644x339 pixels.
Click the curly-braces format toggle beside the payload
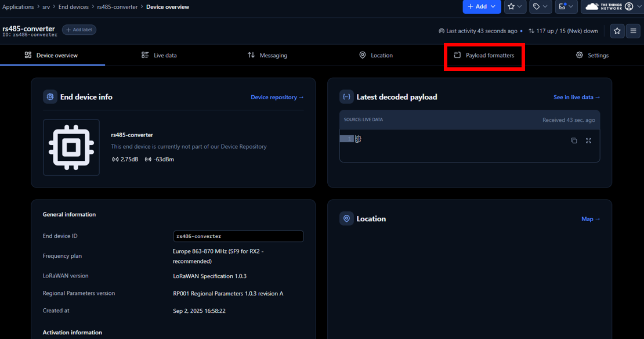tap(358, 139)
